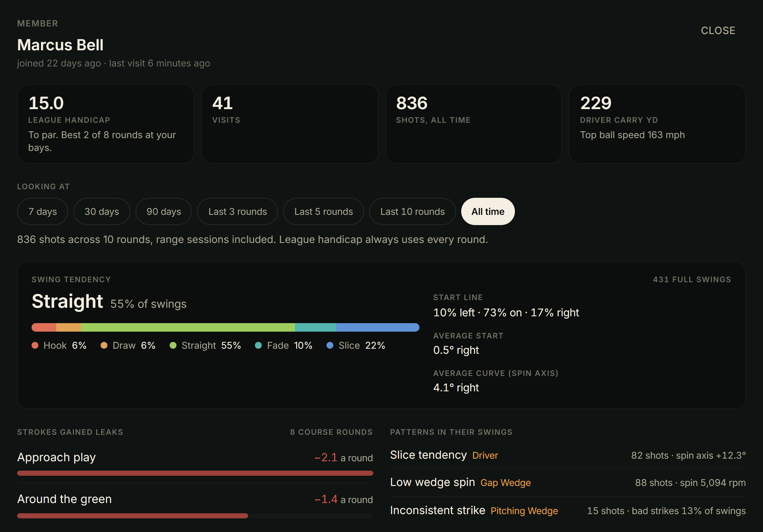Filter by Last 5 rounds
The height and width of the screenshot is (532, 763).
click(323, 211)
